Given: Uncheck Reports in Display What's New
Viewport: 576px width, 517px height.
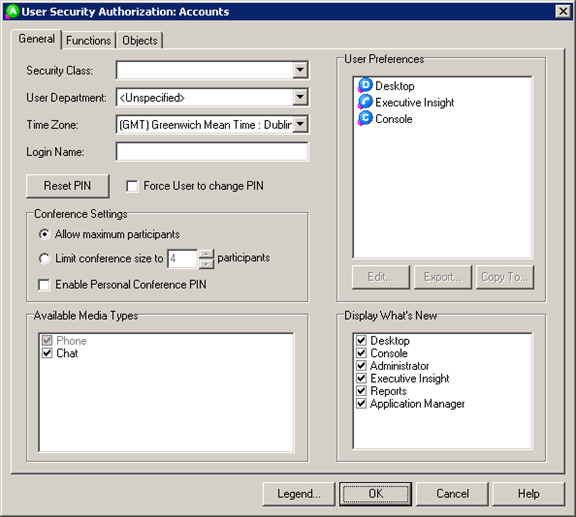Looking at the screenshot, I should point(361,391).
